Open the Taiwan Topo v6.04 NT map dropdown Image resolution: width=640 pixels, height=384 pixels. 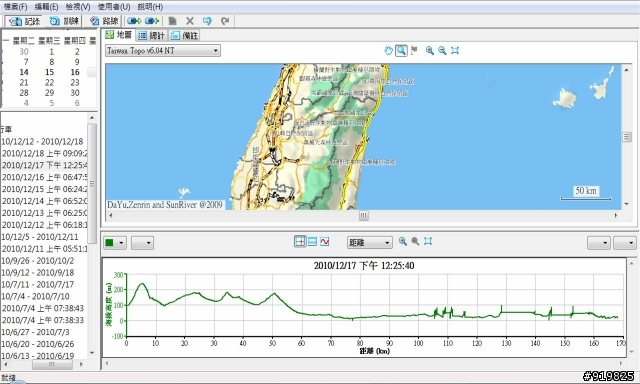[163, 51]
